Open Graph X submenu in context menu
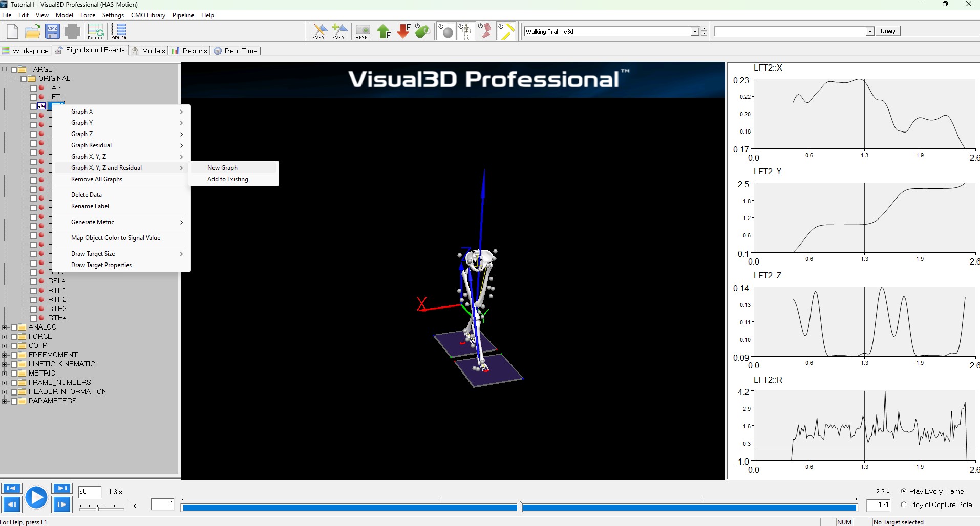980x526 pixels. click(122, 112)
